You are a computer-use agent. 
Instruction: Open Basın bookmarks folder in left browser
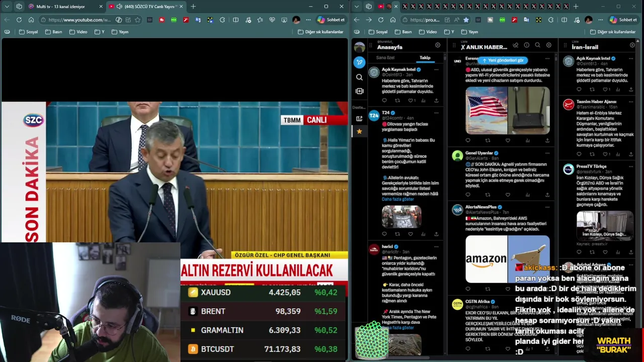tap(53, 32)
